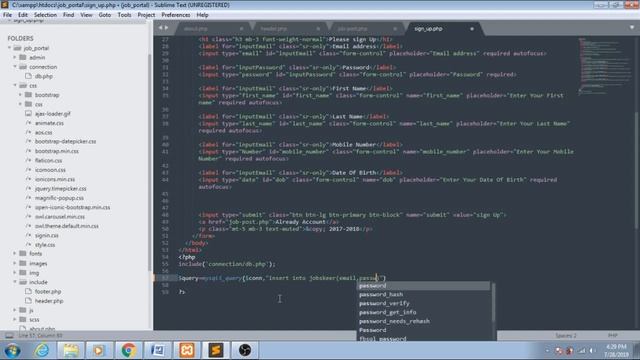Screen dimensions: 640x360
Task: Go to the next tab with the right arrow
Action: pos(166,28)
